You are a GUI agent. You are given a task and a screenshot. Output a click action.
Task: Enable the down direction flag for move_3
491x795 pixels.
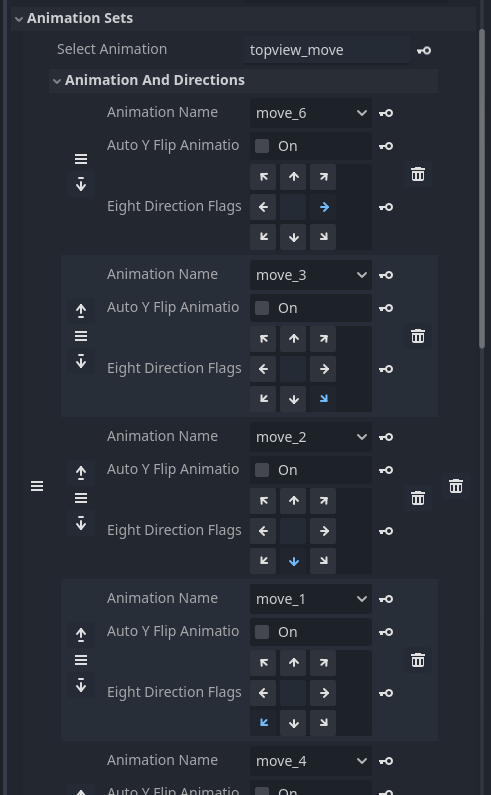click(x=293, y=399)
